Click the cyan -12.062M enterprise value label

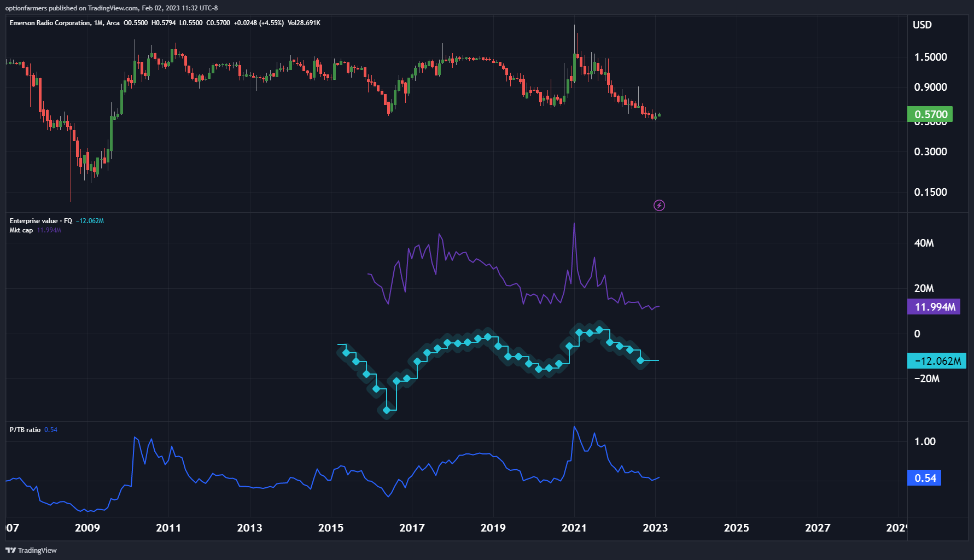click(x=937, y=361)
